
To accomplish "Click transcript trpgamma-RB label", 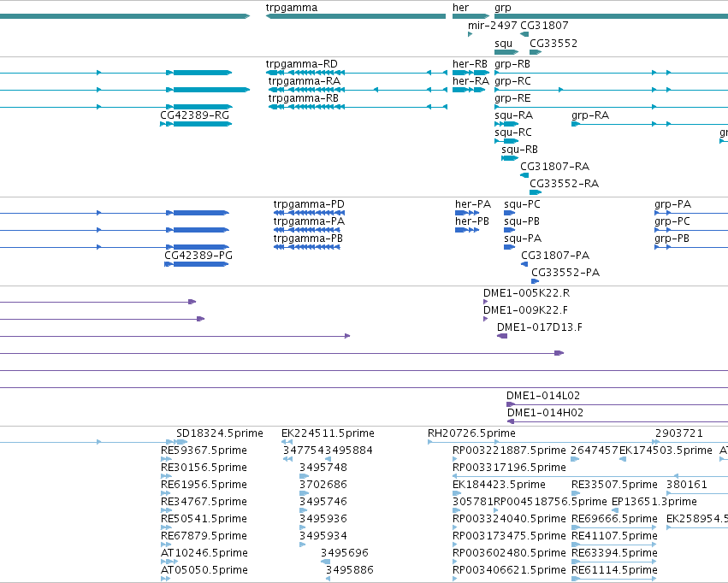I will pos(304,98).
